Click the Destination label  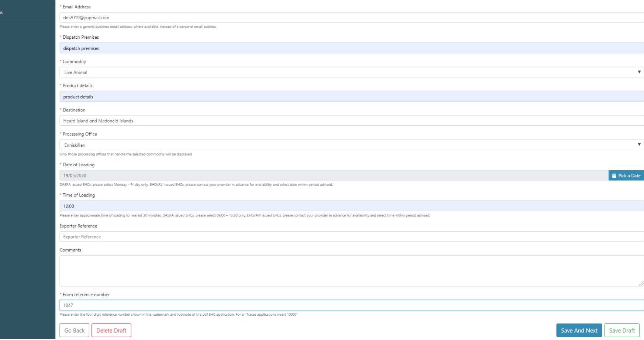tap(74, 110)
